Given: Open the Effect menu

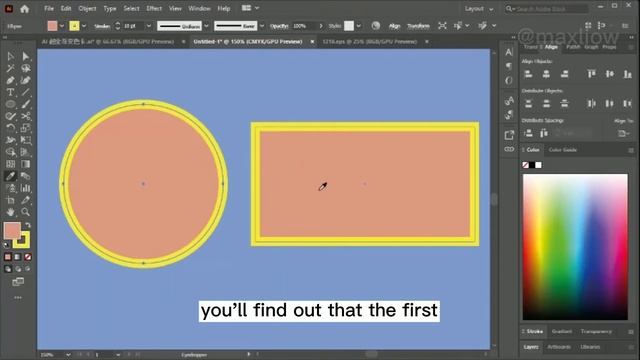Looking at the screenshot, I should pos(154,8).
